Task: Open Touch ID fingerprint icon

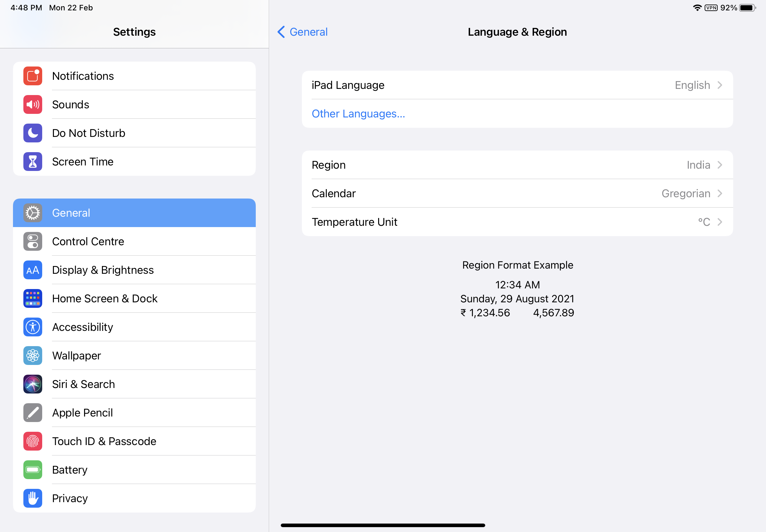Action: tap(33, 441)
